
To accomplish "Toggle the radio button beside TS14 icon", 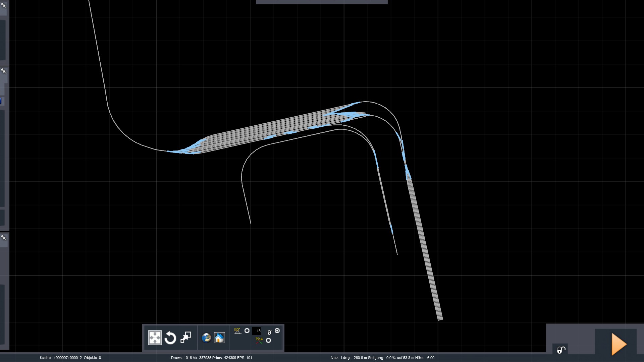I will coord(268,341).
